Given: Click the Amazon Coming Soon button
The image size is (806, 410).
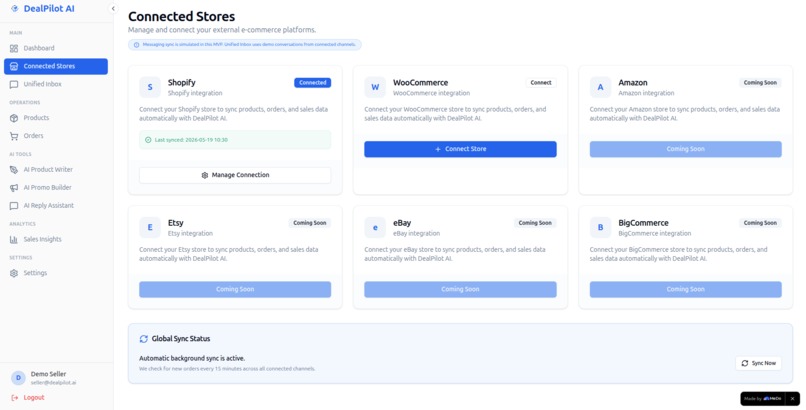Looking at the screenshot, I should coord(686,149).
